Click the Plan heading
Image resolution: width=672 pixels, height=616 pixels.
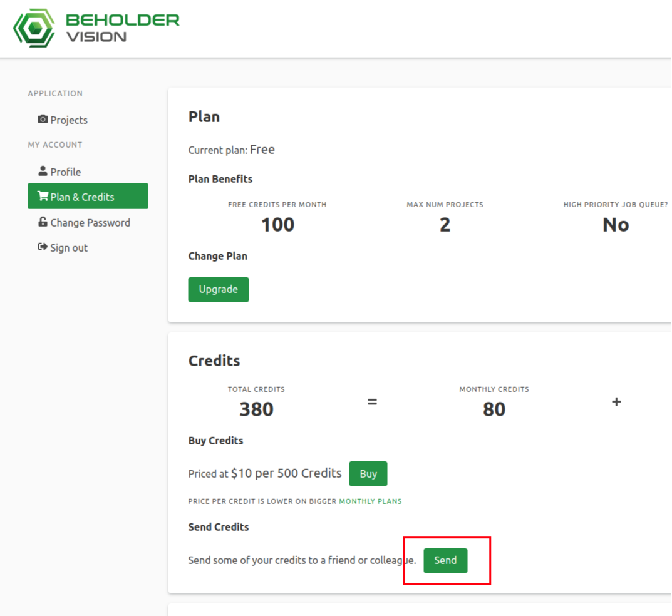point(204,117)
